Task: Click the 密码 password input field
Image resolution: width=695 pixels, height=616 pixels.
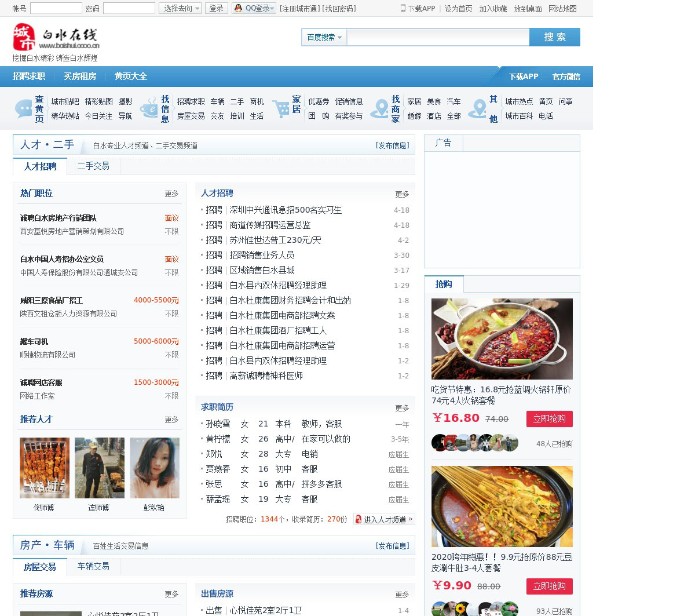Action: [129, 8]
